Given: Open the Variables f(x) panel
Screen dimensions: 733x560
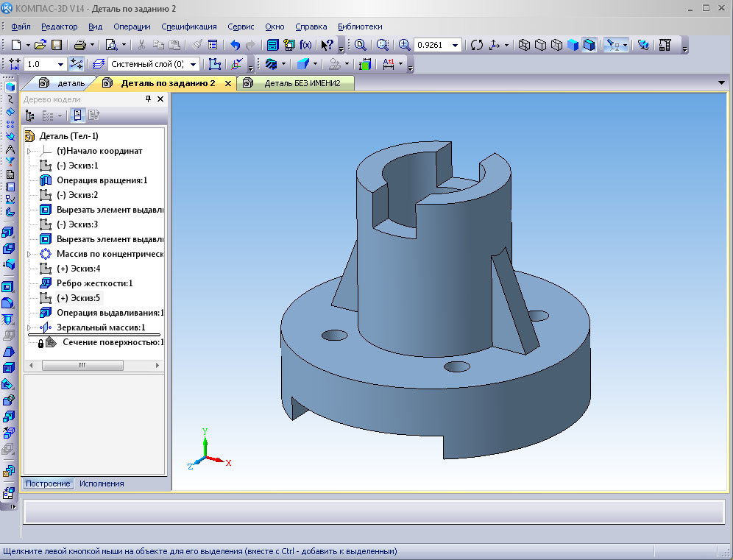Looking at the screenshot, I should pyautogui.click(x=305, y=45).
